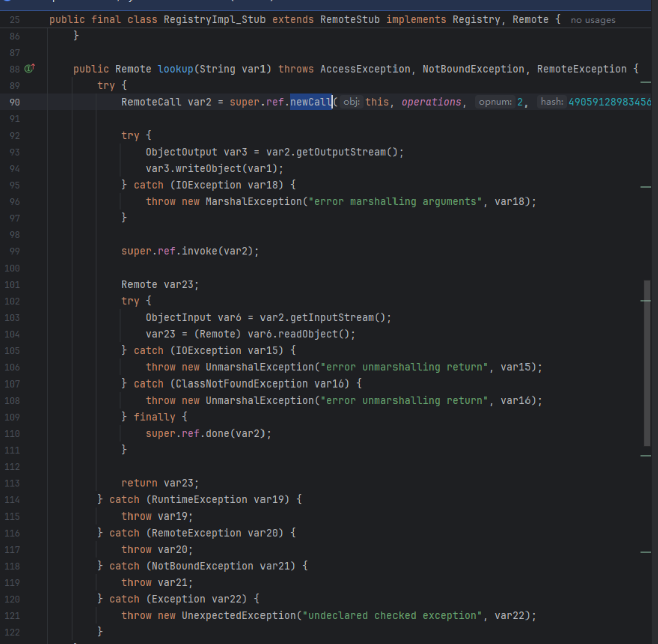Click the 'opnum:' parameter hint label
The height and width of the screenshot is (644, 658).
point(495,102)
